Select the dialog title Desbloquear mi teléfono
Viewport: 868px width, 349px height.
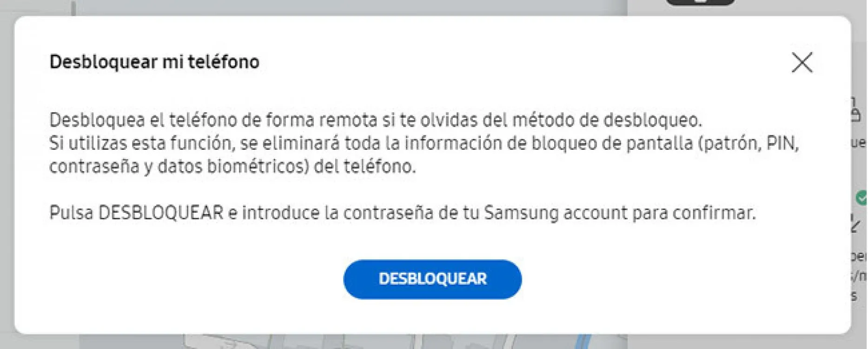point(154,62)
